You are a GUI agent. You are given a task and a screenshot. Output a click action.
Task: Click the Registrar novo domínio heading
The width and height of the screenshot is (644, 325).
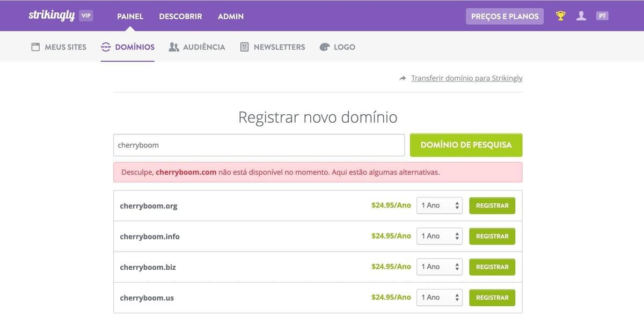(318, 117)
